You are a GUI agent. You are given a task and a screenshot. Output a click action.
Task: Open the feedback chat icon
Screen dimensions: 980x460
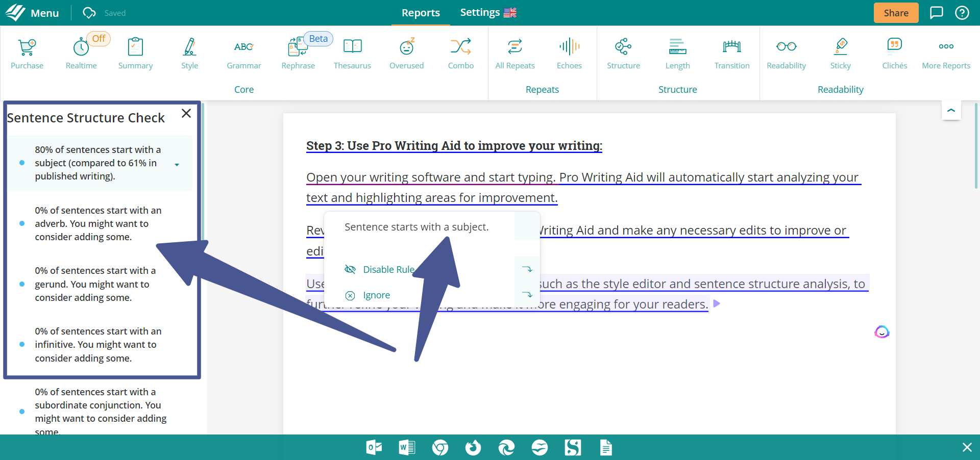coord(936,13)
